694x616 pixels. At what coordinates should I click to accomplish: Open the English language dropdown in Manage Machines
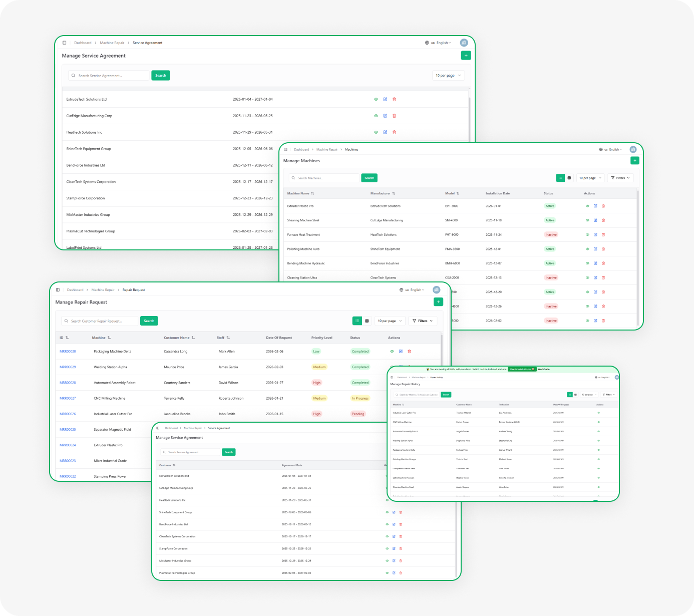click(x=610, y=149)
